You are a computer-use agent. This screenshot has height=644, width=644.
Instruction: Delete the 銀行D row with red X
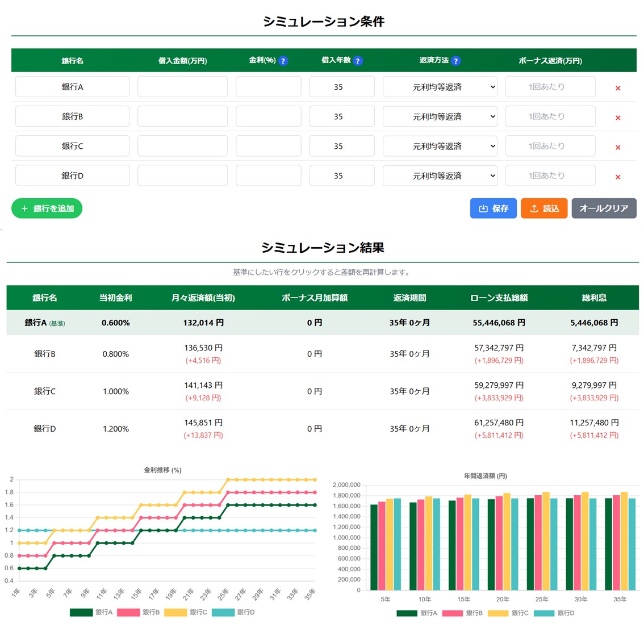click(618, 177)
